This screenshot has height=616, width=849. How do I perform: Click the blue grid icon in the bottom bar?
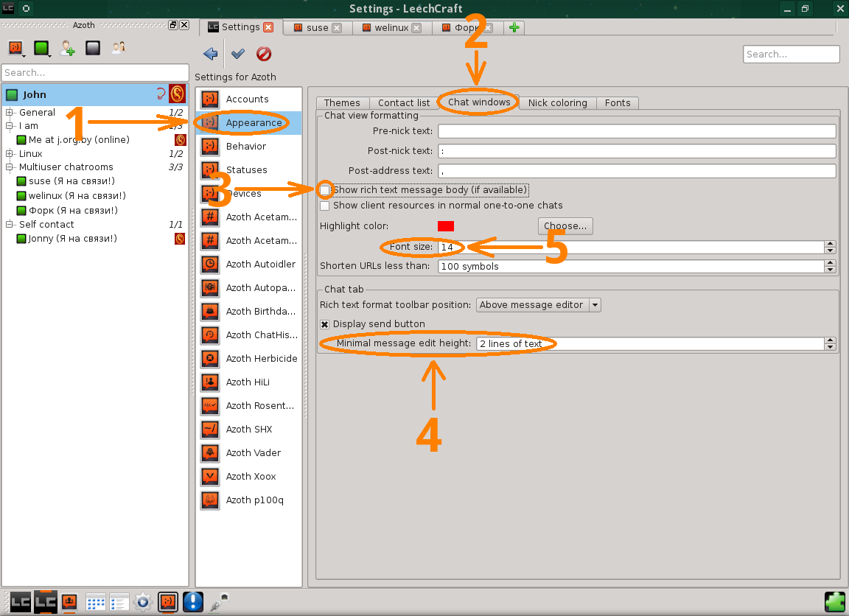pos(95,602)
